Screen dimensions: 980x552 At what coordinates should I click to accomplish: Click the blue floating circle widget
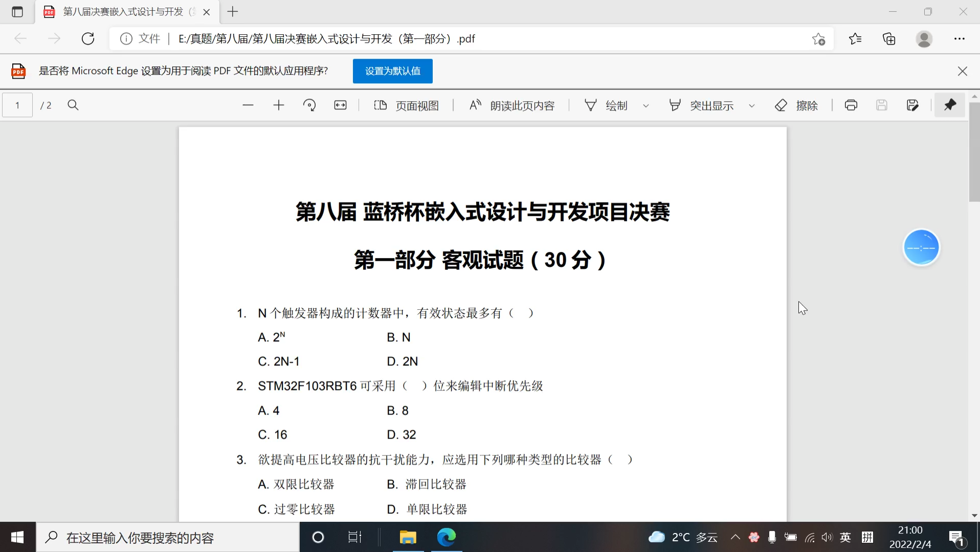click(x=921, y=247)
